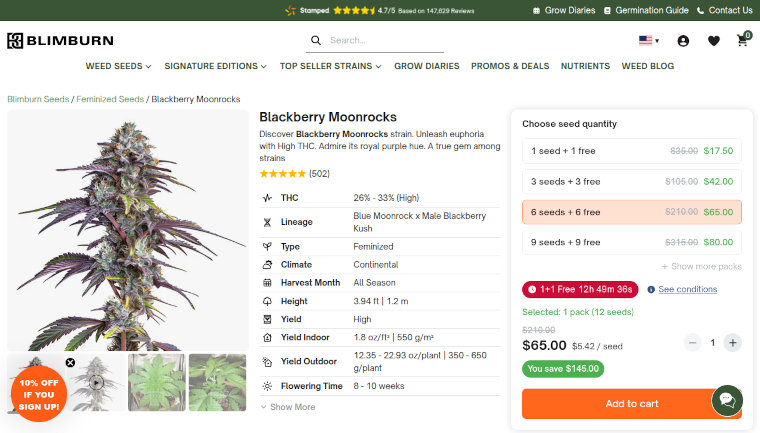Viewport: 760px width, 433px height.
Task: Click the Climate weather icon
Action: [267, 265]
